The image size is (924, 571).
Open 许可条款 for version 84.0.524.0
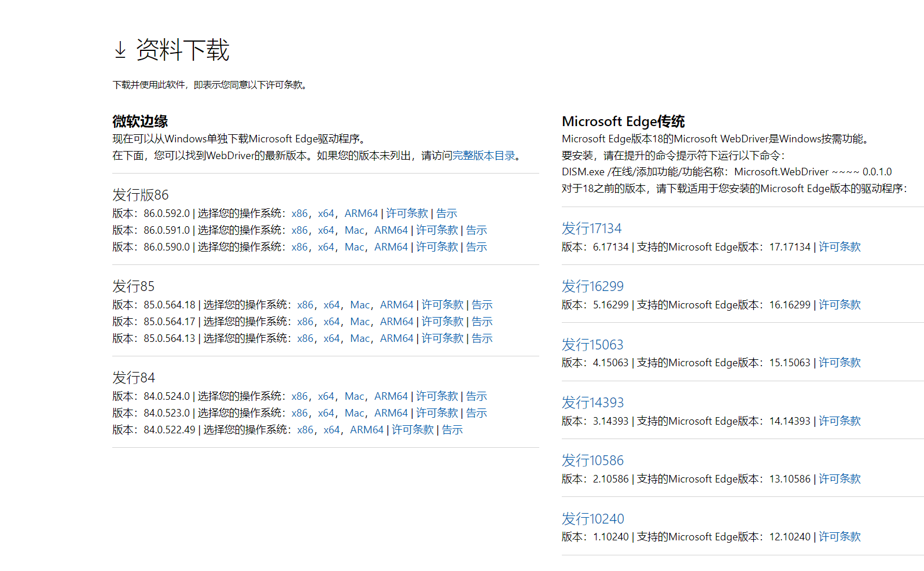point(437,396)
